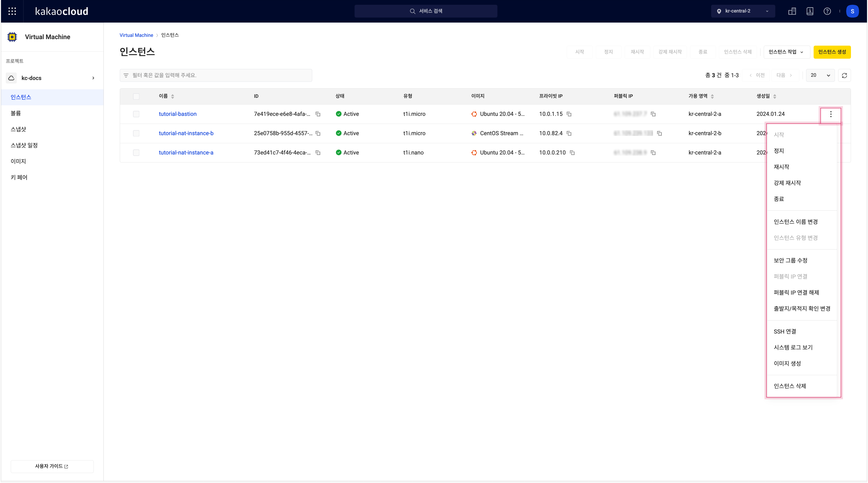Open the help question mark icon
Image resolution: width=868 pixels, height=483 pixels.
pyautogui.click(x=827, y=11)
